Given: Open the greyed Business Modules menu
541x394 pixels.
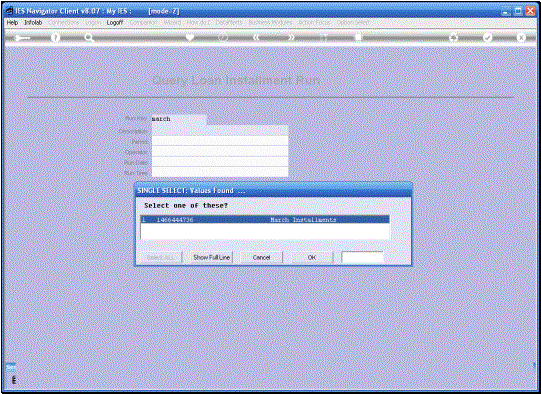Looking at the screenshot, I should [x=270, y=22].
